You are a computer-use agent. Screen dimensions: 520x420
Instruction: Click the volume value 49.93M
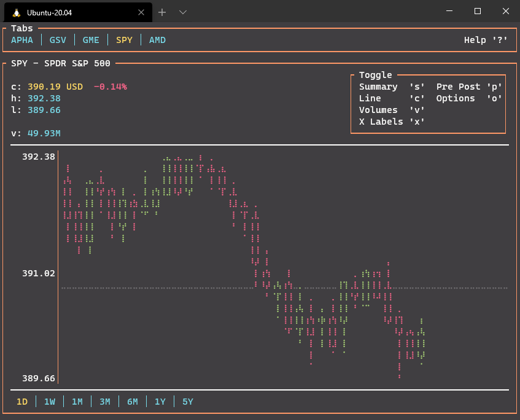point(44,133)
